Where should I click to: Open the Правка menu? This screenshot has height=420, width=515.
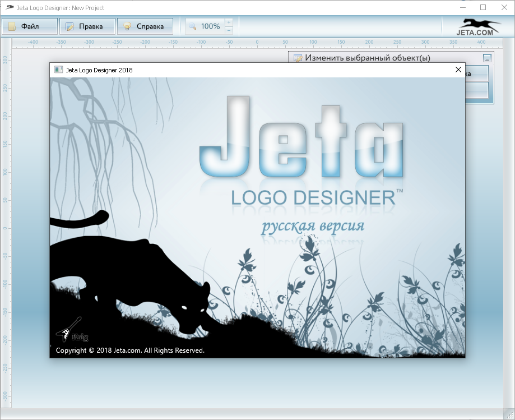coord(87,26)
